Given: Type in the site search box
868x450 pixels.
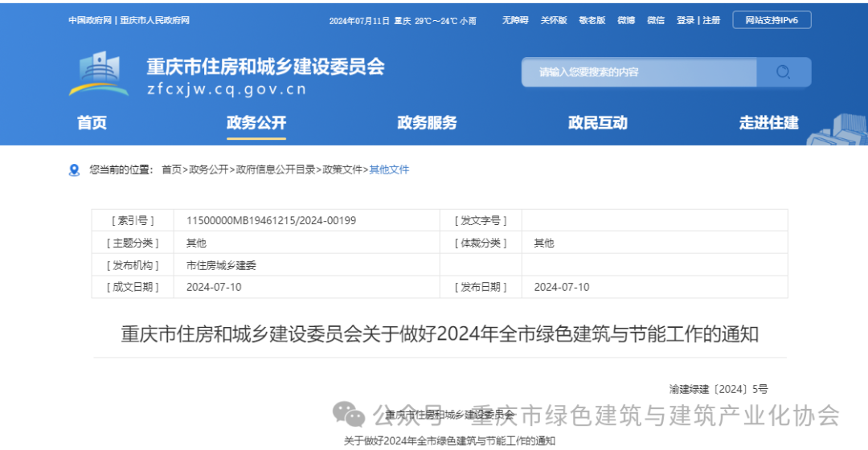Looking at the screenshot, I should coord(639,72).
